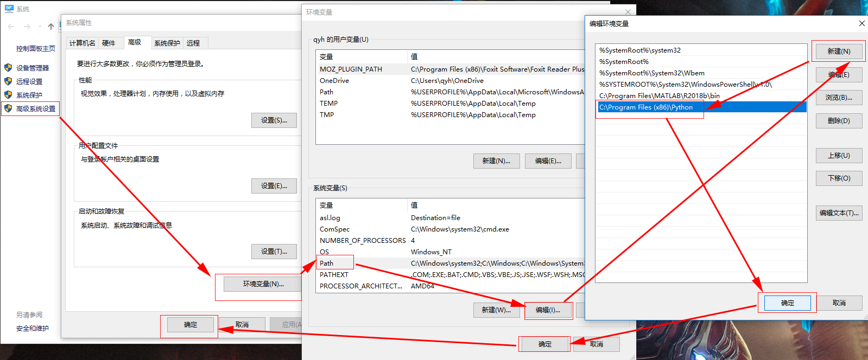Select system Path variable row
Screen dimensions: 868x360
(450, 263)
